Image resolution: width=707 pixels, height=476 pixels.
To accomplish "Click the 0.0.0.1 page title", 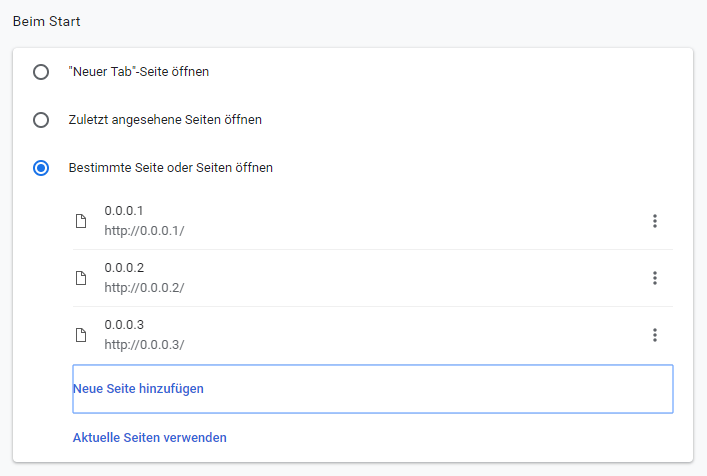I will [x=124, y=211].
